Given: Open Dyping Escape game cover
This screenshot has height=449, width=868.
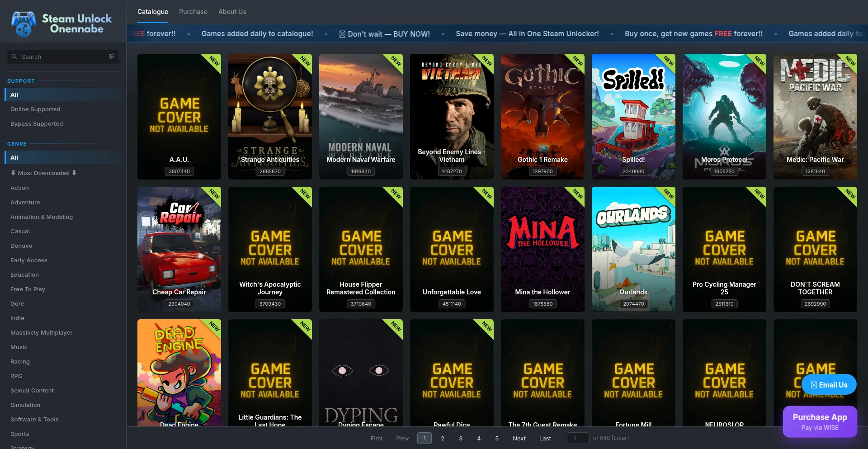Looking at the screenshot, I should pos(361,373).
